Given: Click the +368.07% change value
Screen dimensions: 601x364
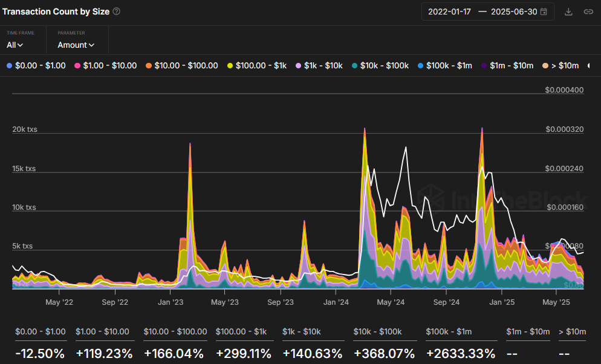Looking at the screenshot, I should [x=384, y=353].
